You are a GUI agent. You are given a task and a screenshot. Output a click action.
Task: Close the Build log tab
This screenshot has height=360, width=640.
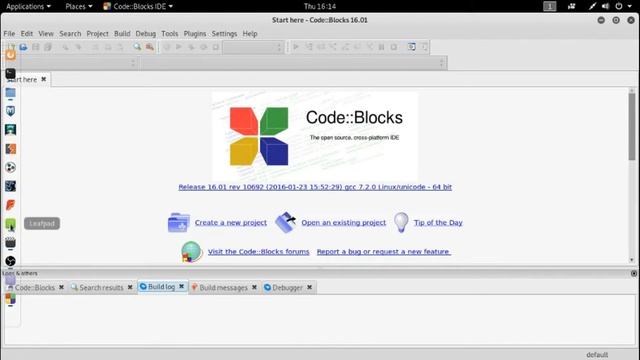(x=182, y=287)
